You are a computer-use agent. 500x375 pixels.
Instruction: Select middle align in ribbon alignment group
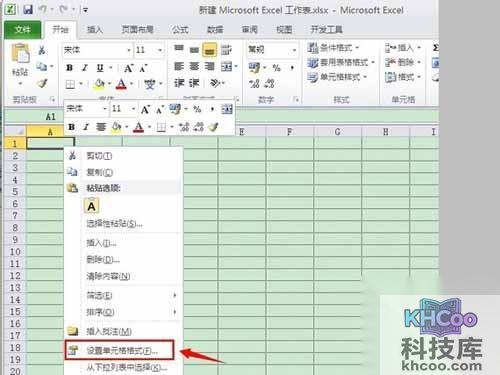tap(194, 50)
